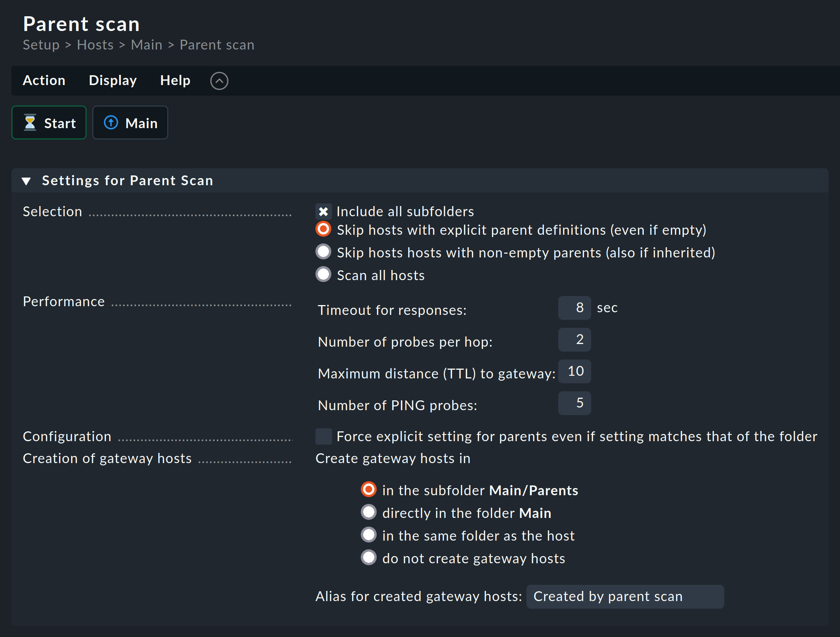Collapse the Settings for Parent Scan section triangle
The width and height of the screenshot is (840, 637).
point(26,181)
